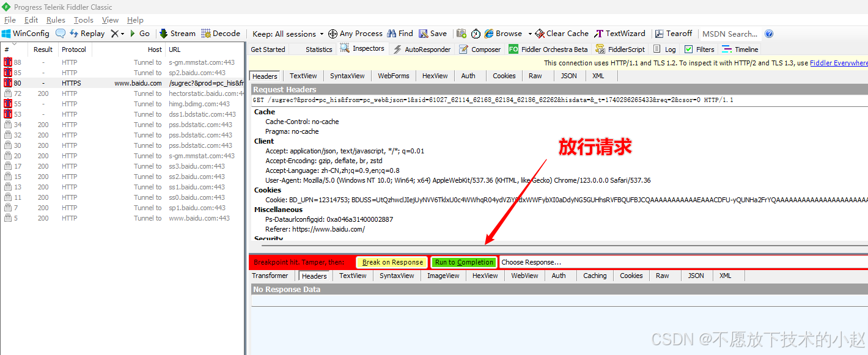Screen dimensions: 868x355
Task: Select session 72 hectorstatic.baidu.com row
Action: [x=122, y=93]
